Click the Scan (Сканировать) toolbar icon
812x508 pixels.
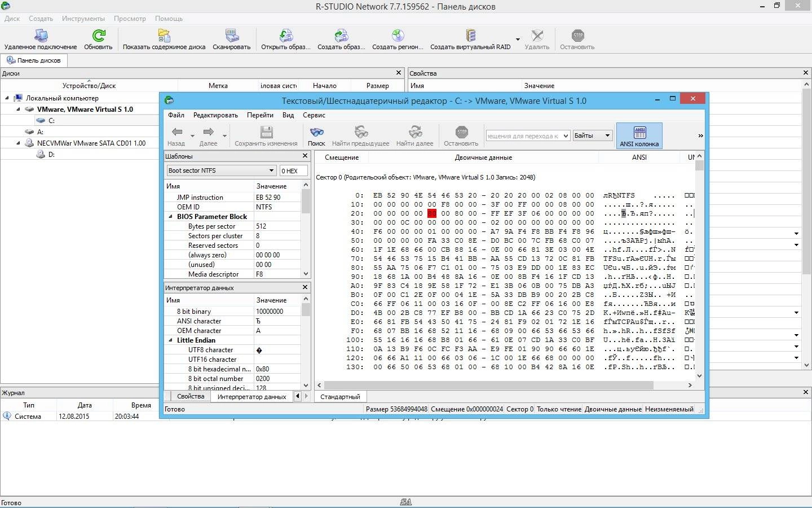click(x=232, y=36)
